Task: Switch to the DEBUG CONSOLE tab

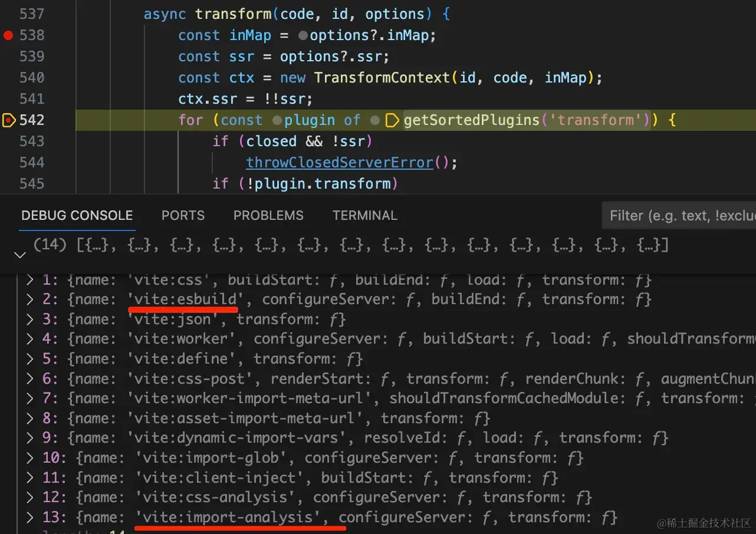Action: click(77, 216)
